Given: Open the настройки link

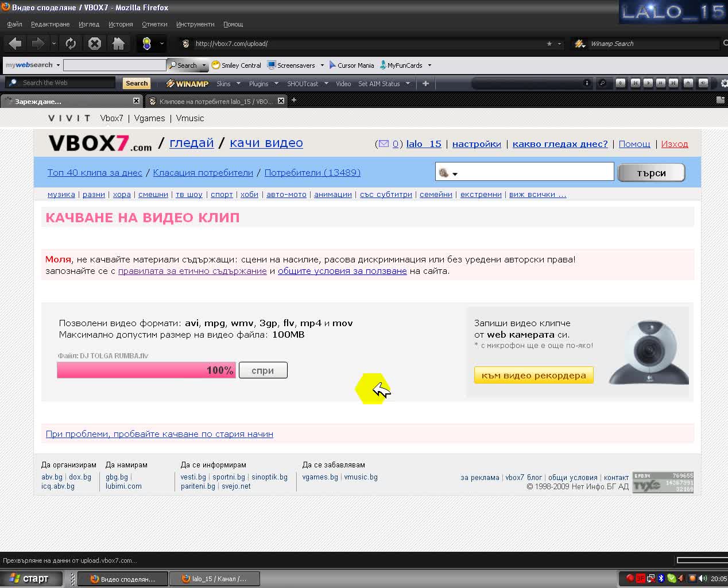Looking at the screenshot, I should tap(477, 144).
